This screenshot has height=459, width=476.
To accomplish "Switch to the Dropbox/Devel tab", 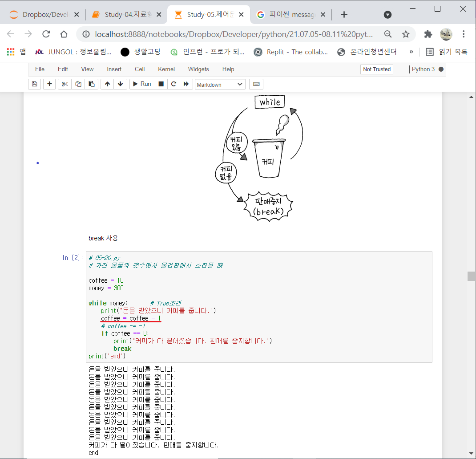I will (44, 15).
